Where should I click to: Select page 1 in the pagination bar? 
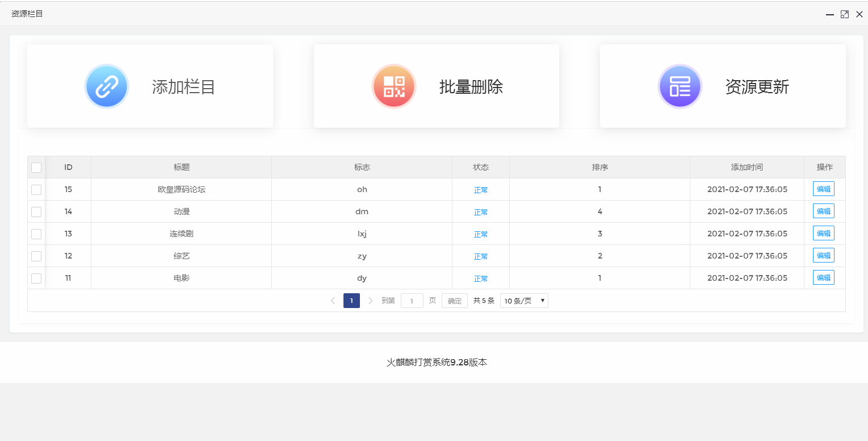(x=351, y=301)
